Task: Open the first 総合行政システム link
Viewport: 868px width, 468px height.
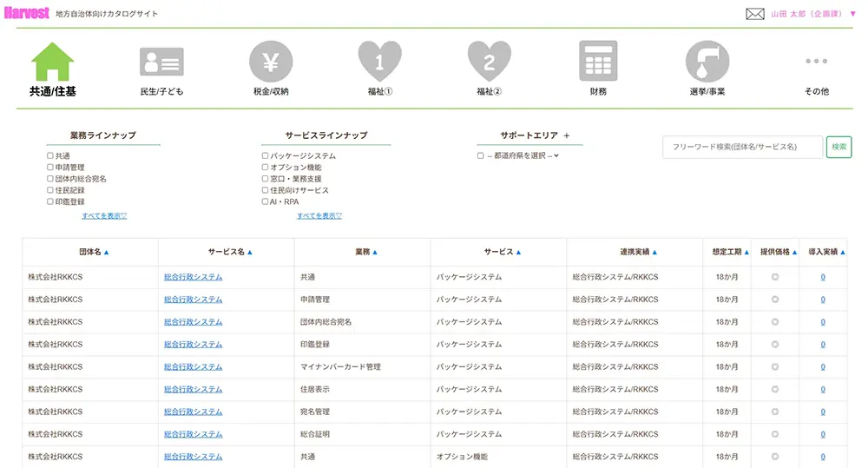Action: (x=194, y=277)
